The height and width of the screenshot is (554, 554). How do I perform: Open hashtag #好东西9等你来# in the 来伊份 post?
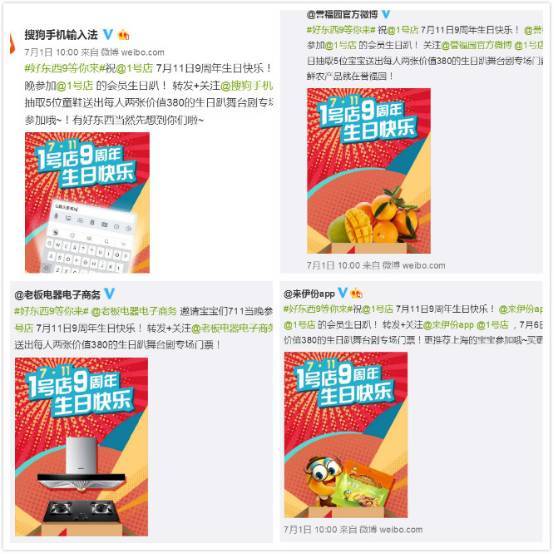pos(318,309)
